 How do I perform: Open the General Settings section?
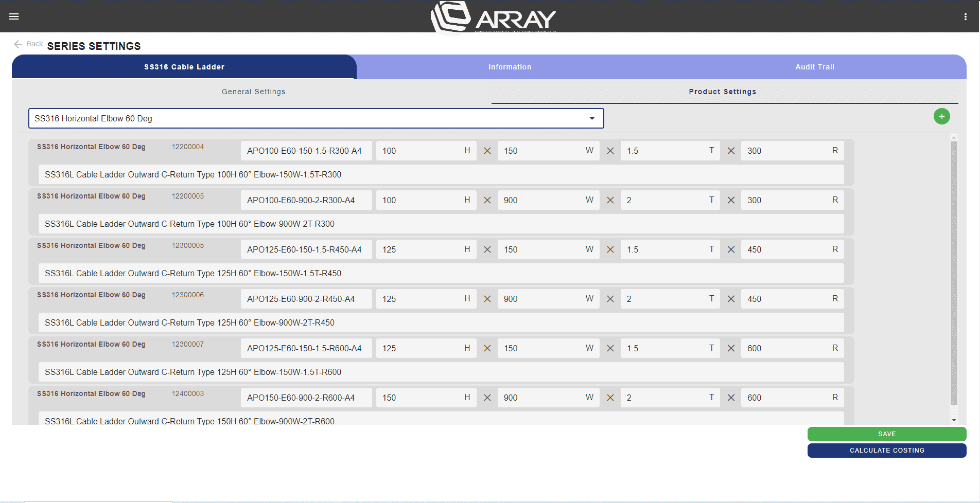coord(253,92)
